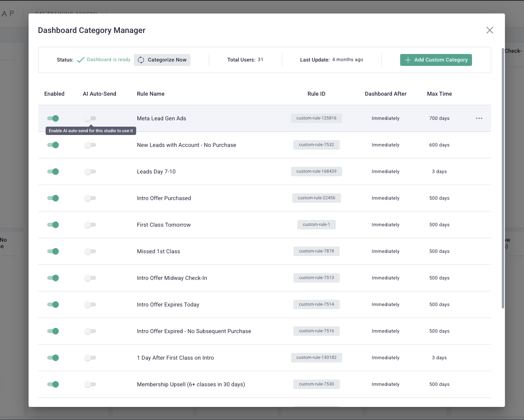This screenshot has height=420, width=524.
Task: Turn on AI Auto-Send for Meta Lead Gen Ads
Action: [x=90, y=118]
